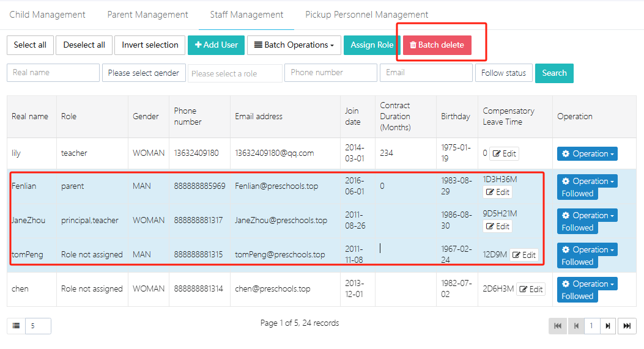Click the Search button
Viewport: 644px width, 349px height.
pos(554,73)
